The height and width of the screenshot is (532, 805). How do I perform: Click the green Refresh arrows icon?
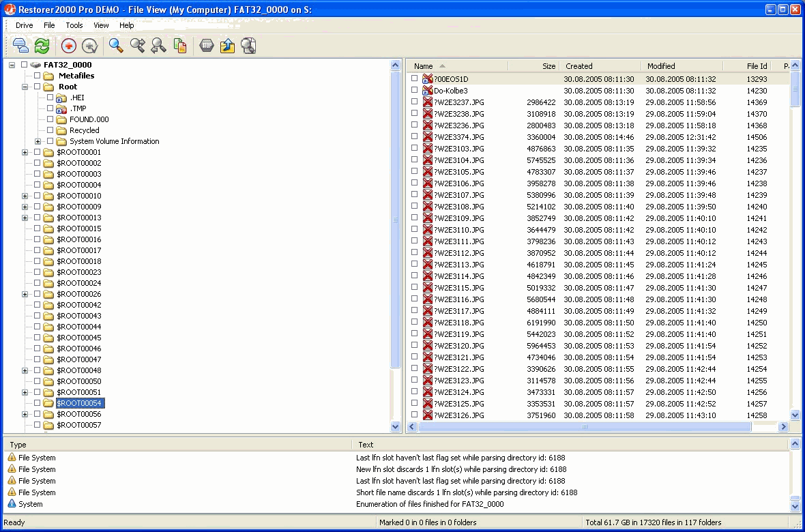pos(42,46)
